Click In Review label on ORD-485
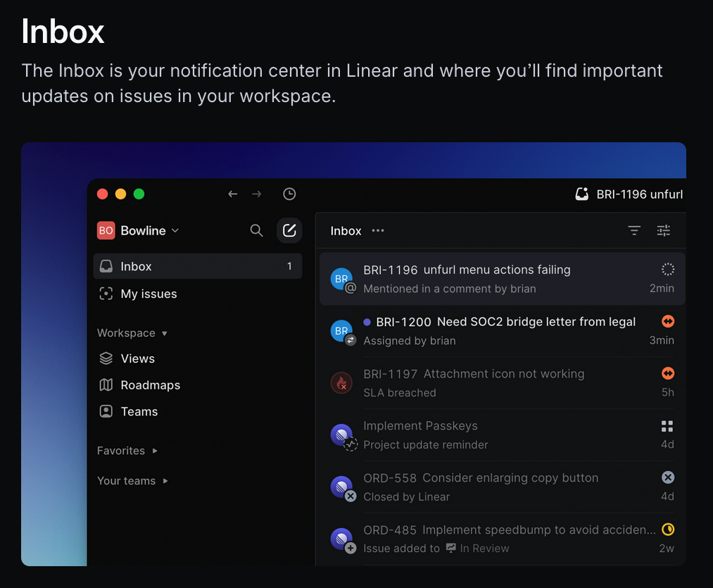Screen dimensions: 713x588 (x=484, y=549)
